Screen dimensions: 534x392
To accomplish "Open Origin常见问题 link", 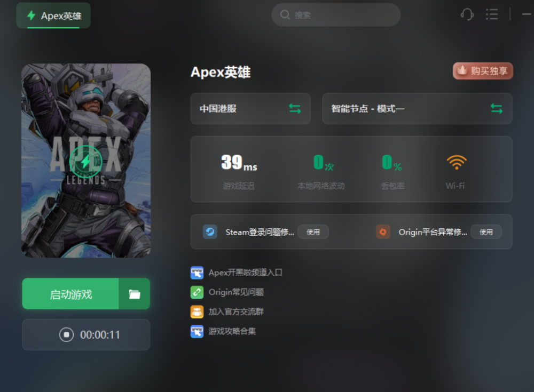I will 236,292.
